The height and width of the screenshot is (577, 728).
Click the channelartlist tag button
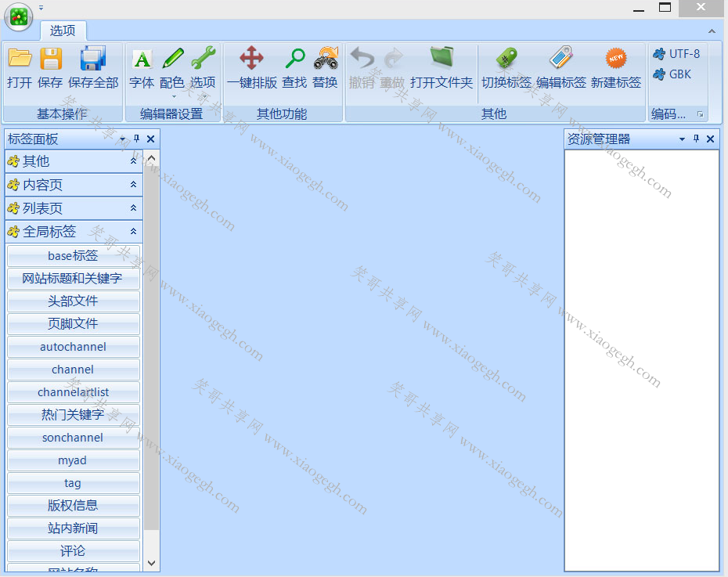point(74,391)
